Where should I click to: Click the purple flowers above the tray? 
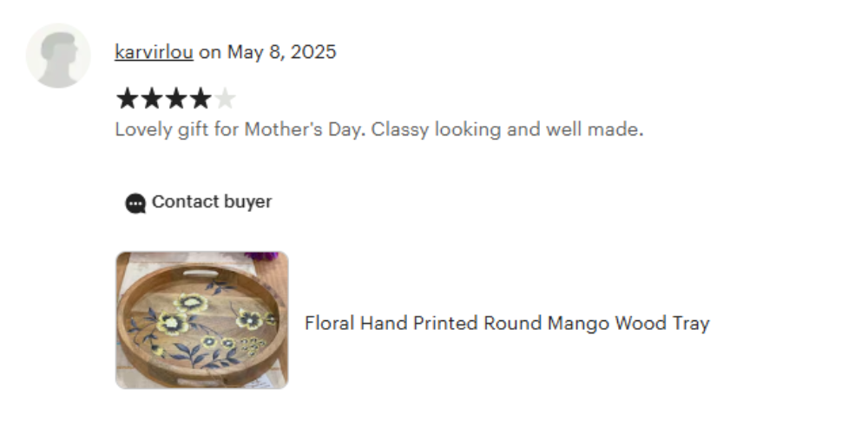(263, 257)
